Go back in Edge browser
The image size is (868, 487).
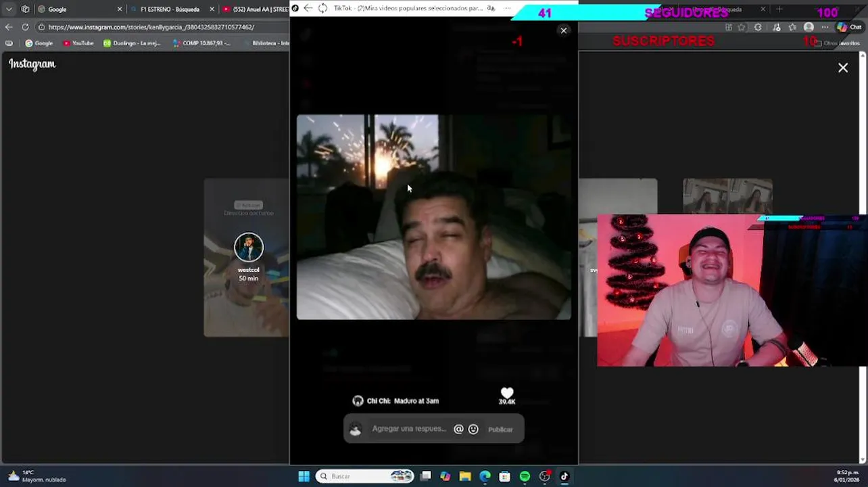(9, 27)
